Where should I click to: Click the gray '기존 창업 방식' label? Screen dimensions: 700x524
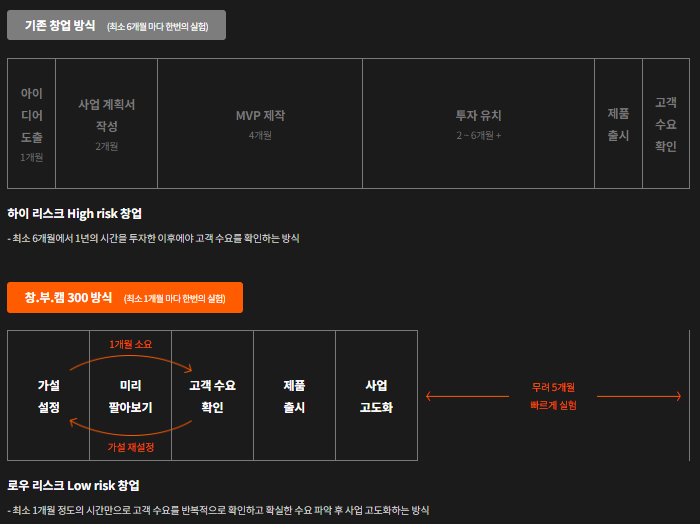[x=116, y=25]
